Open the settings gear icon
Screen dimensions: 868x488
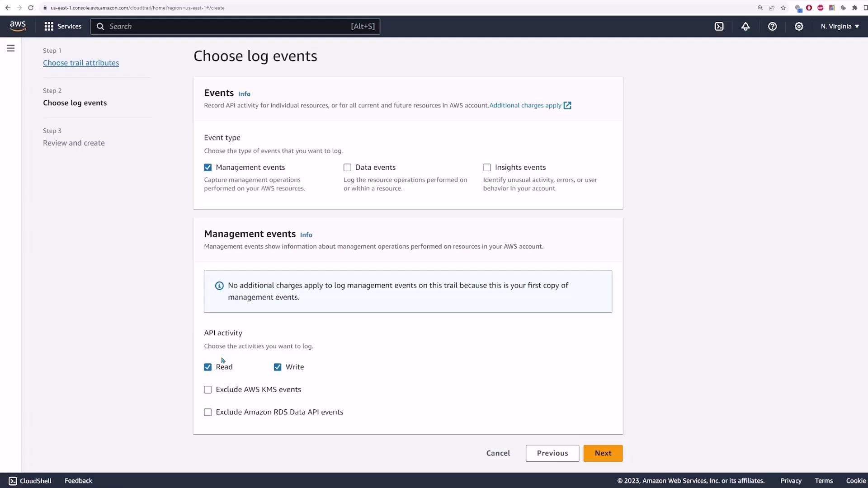pos(799,26)
